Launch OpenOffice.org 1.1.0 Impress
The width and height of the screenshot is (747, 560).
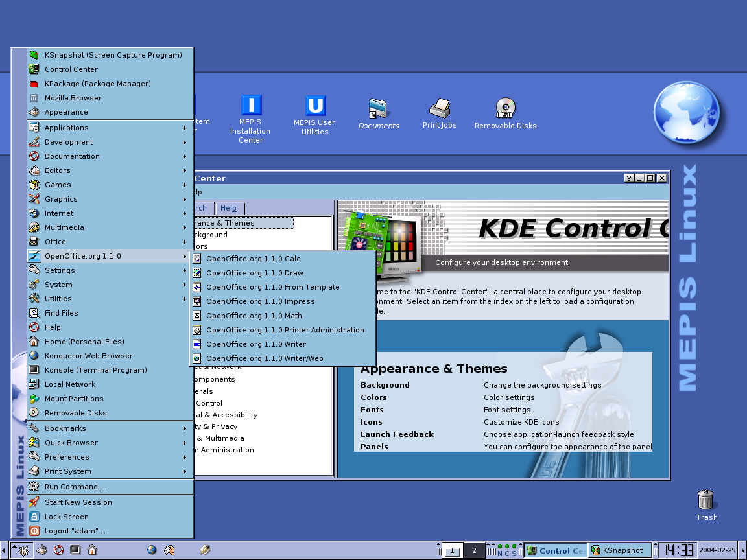[283, 301]
